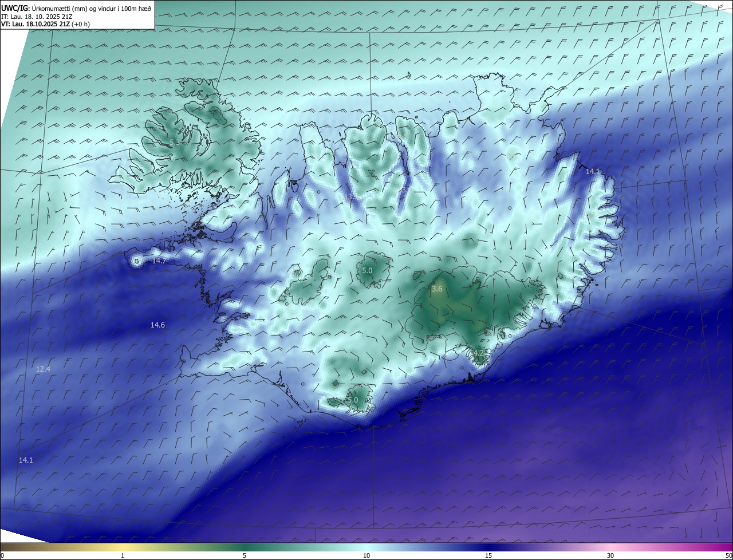
Task: Click the 14.1 value off the northeast coast
Action: 593,171
